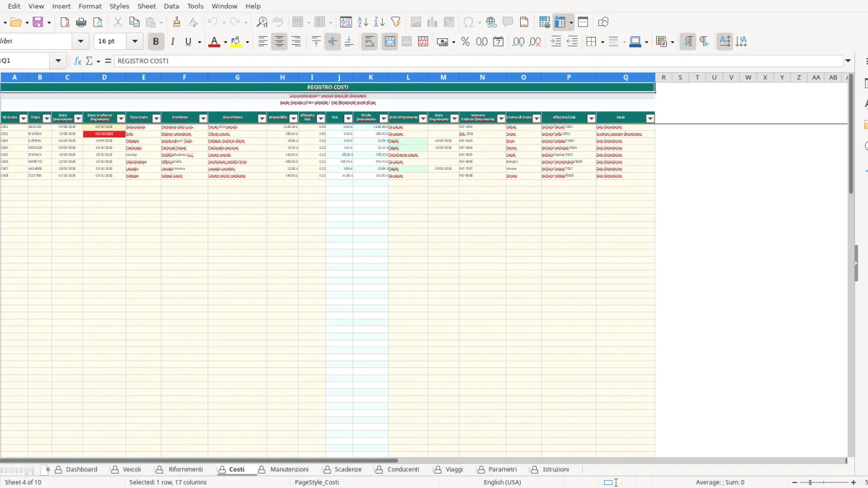The width and height of the screenshot is (868, 488).
Task: Click the Insert Chart icon
Action: (433, 22)
